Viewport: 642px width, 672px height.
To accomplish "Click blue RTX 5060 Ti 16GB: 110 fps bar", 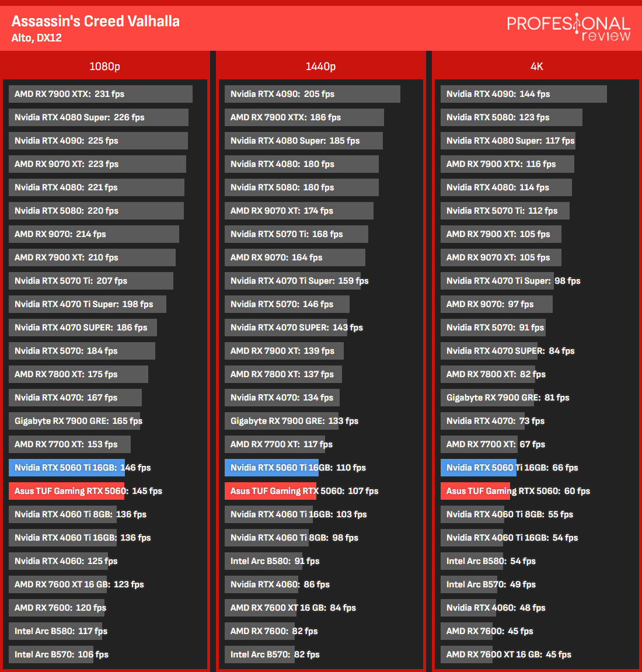I will (x=271, y=468).
